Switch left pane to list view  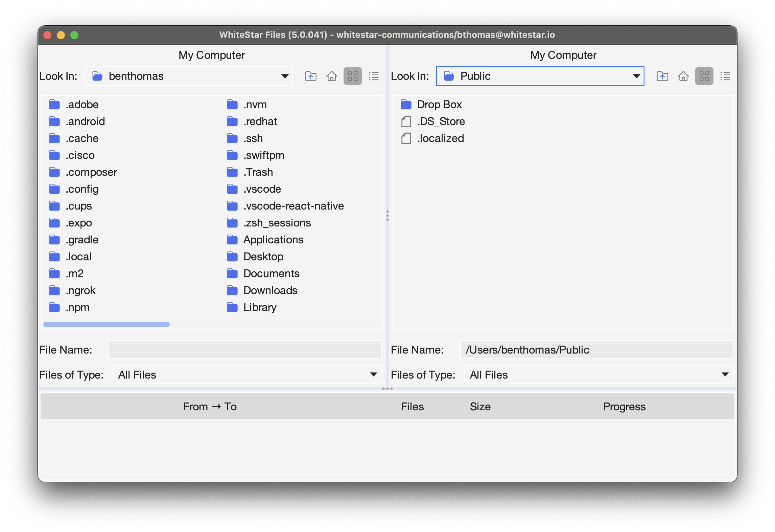(x=374, y=76)
